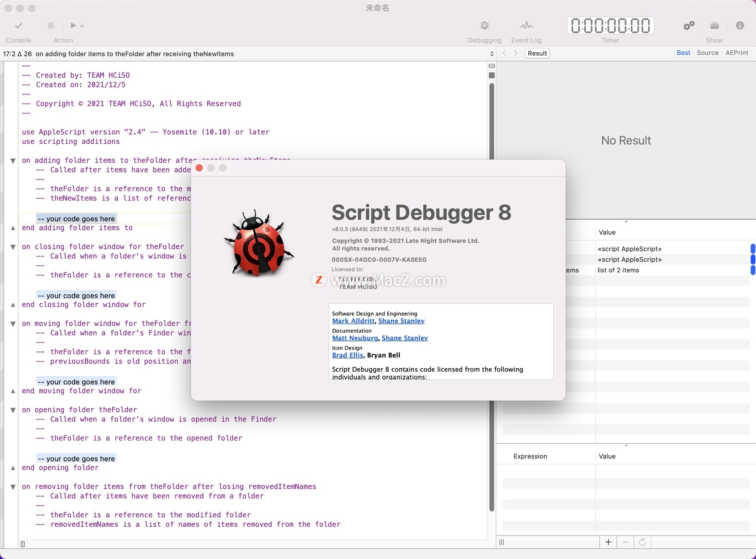Click the Run play icon
Viewport: 756px width, 559px height.
73,26
